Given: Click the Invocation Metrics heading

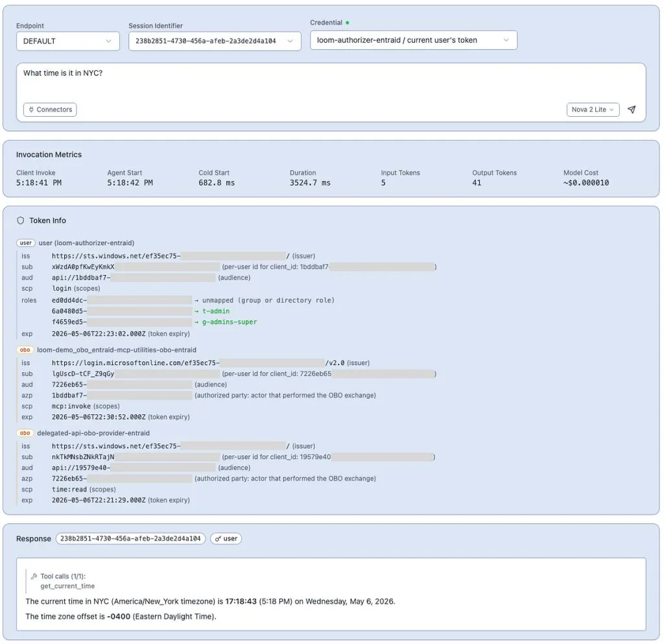Looking at the screenshot, I should [x=49, y=154].
